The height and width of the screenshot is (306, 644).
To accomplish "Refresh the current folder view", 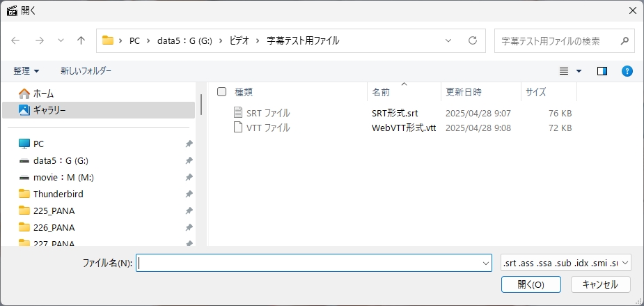I will pos(473,40).
